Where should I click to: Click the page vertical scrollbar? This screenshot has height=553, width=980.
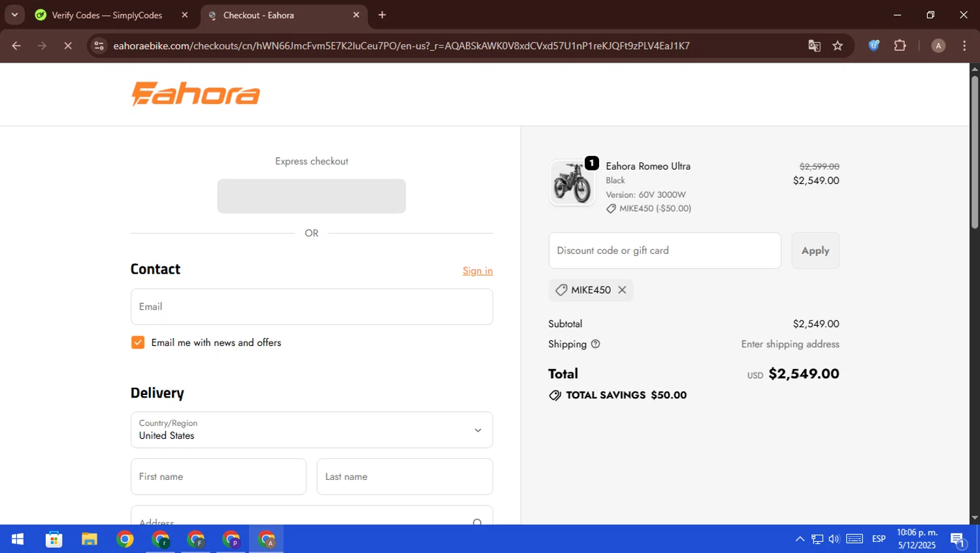coord(974,151)
